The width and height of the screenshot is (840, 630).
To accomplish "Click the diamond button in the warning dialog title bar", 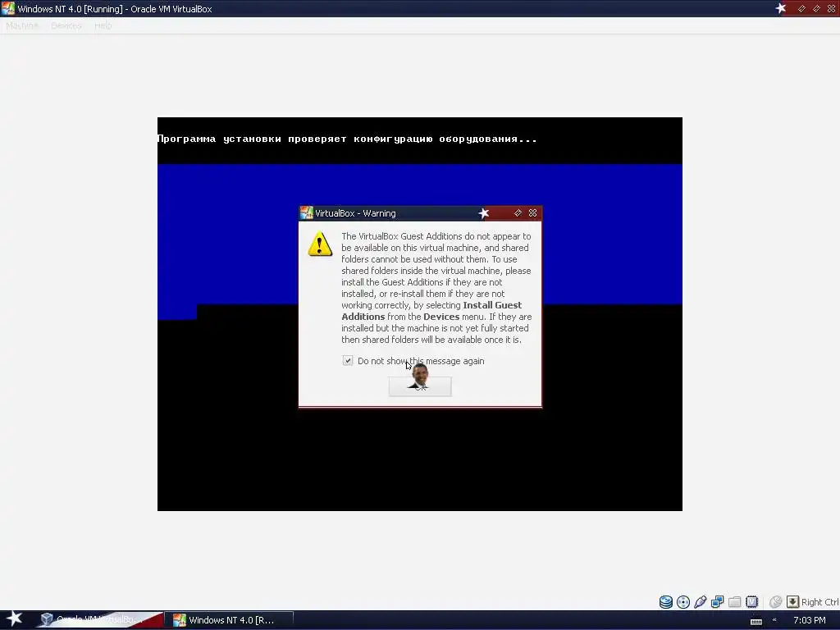I will (x=518, y=213).
